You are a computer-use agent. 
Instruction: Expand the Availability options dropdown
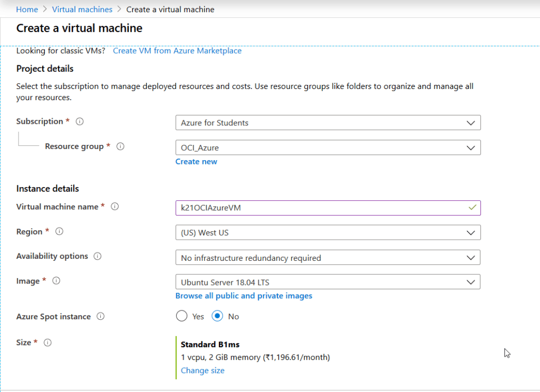pyautogui.click(x=327, y=258)
